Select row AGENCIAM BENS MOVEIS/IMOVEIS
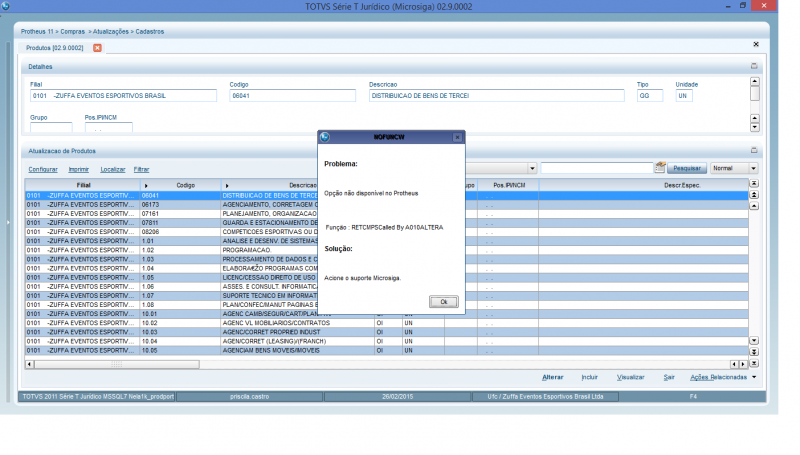 tap(386, 350)
